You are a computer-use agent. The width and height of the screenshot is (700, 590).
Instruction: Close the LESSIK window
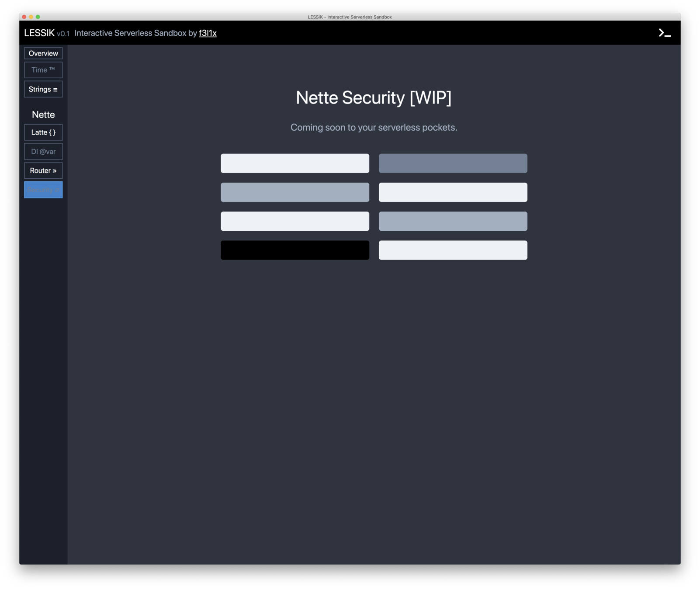24,17
